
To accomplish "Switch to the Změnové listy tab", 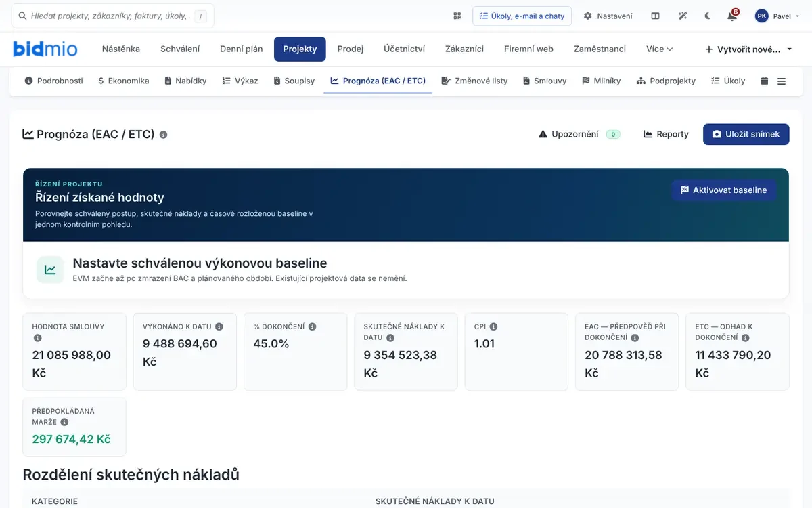I will pyautogui.click(x=474, y=81).
